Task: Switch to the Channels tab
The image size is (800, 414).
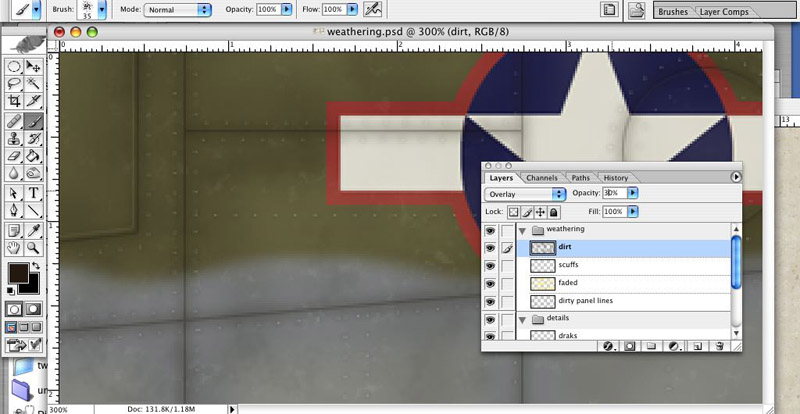Action: pyautogui.click(x=542, y=178)
